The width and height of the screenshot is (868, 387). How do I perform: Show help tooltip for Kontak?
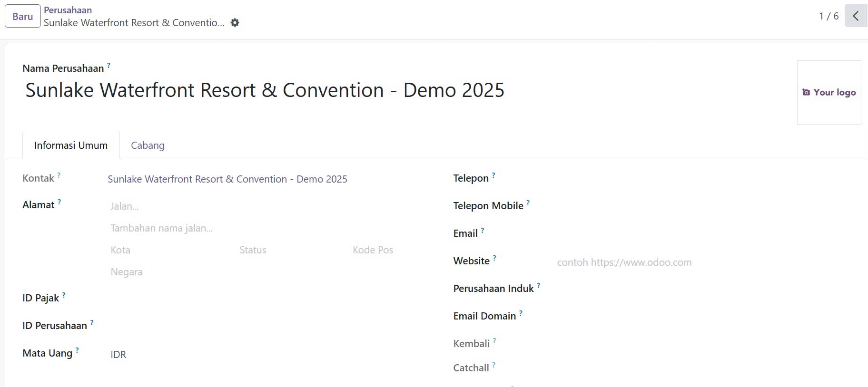click(59, 175)
